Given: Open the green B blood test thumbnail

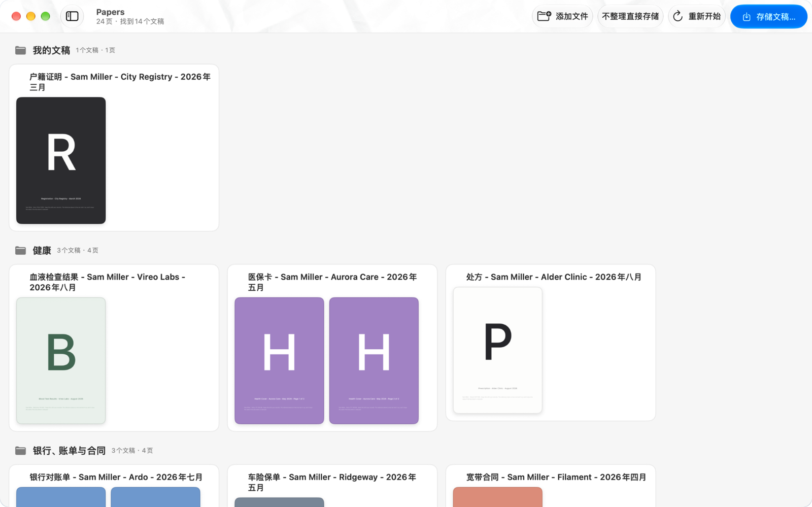Looking at the screenshot, I should coord(61,360).
